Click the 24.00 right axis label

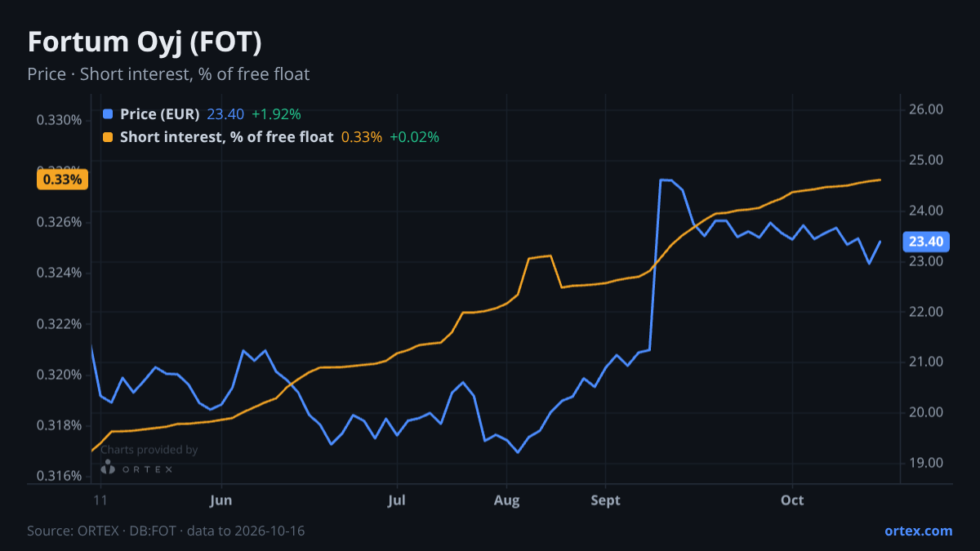pyautogui.click(x=926, y=211)
